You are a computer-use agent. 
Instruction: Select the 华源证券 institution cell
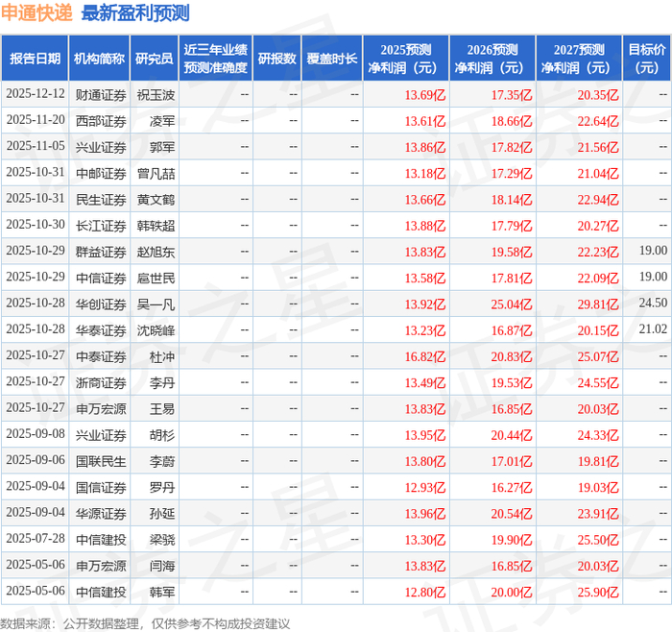click(101, 513)
